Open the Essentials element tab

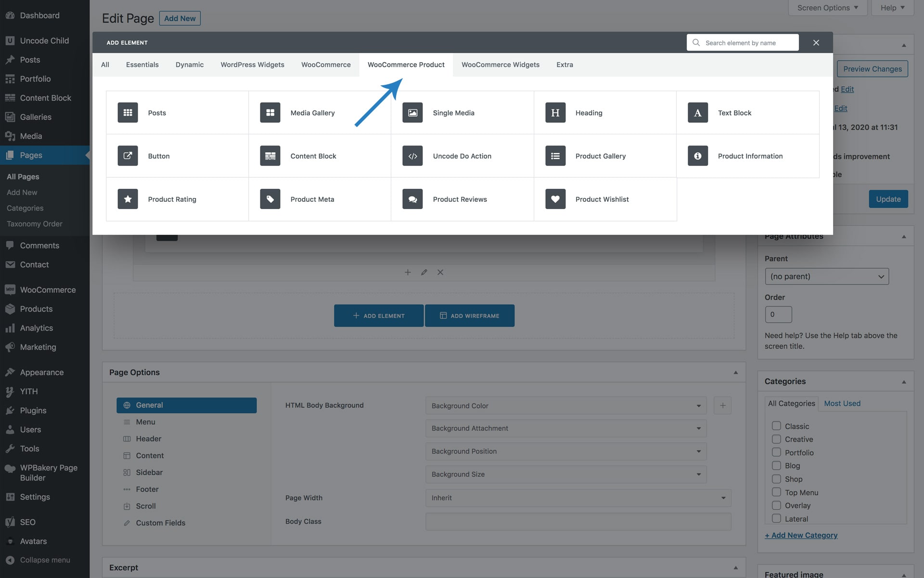pos(142,65)
